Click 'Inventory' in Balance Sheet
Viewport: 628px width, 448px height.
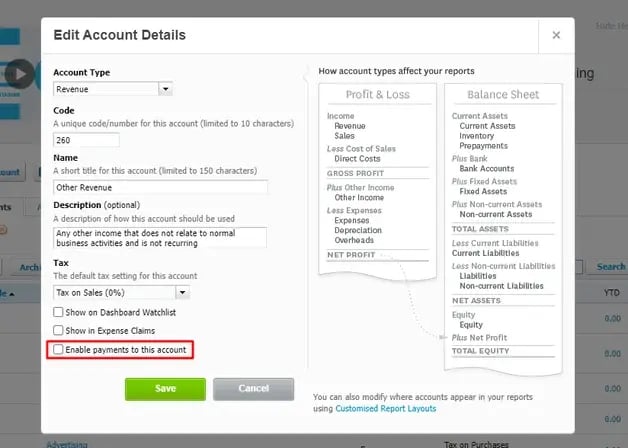[x=477, y=136]
